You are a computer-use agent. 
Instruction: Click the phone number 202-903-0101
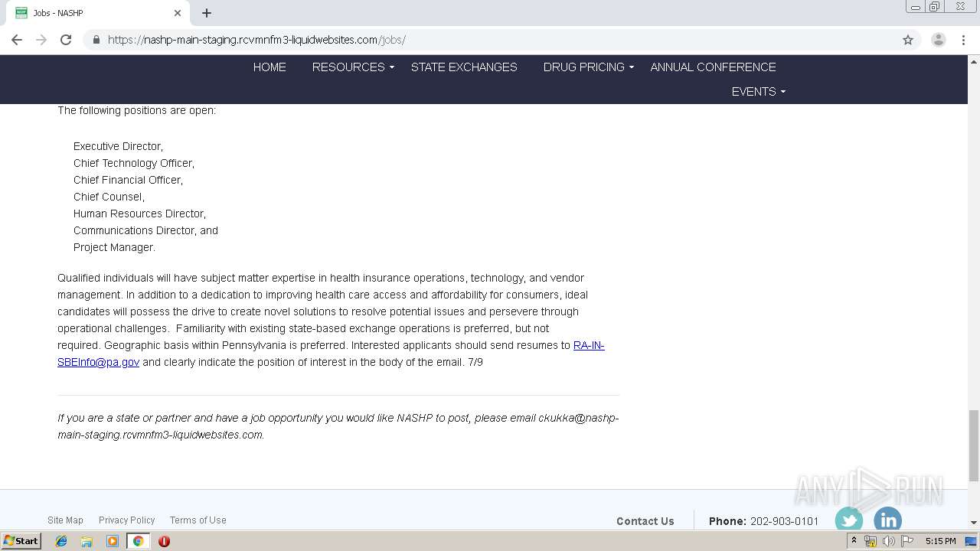tap(784, 521)
